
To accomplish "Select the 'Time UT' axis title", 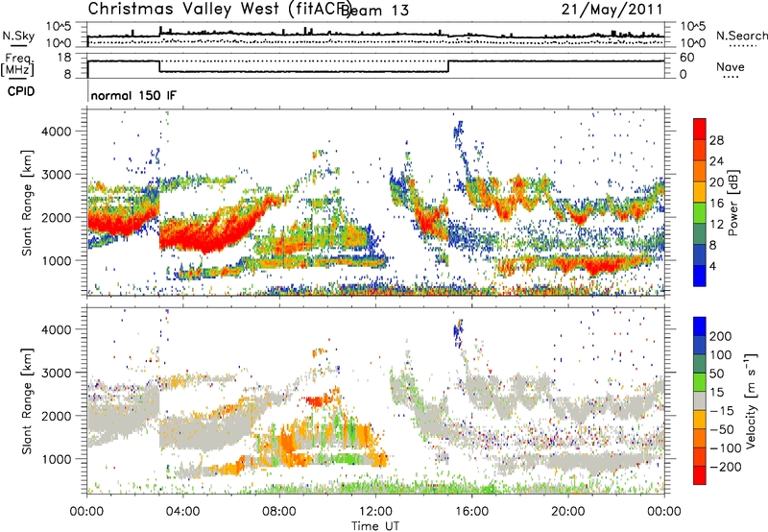I will click(x=375, y=525).
